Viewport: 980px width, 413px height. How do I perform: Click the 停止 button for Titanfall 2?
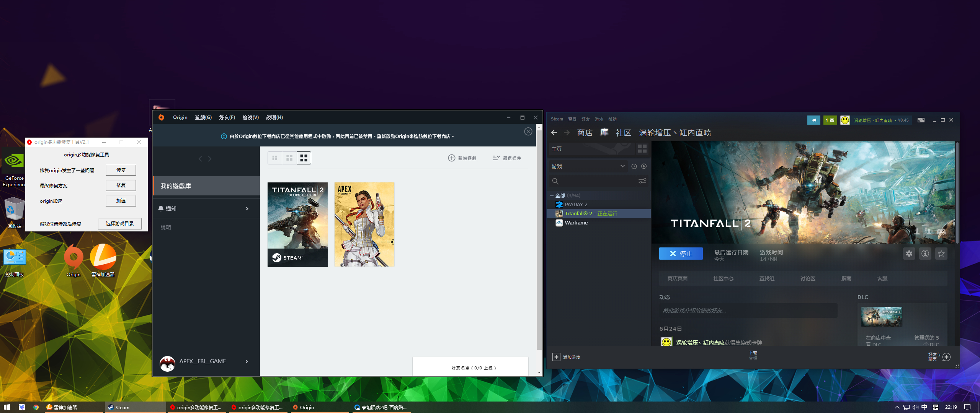681,254
